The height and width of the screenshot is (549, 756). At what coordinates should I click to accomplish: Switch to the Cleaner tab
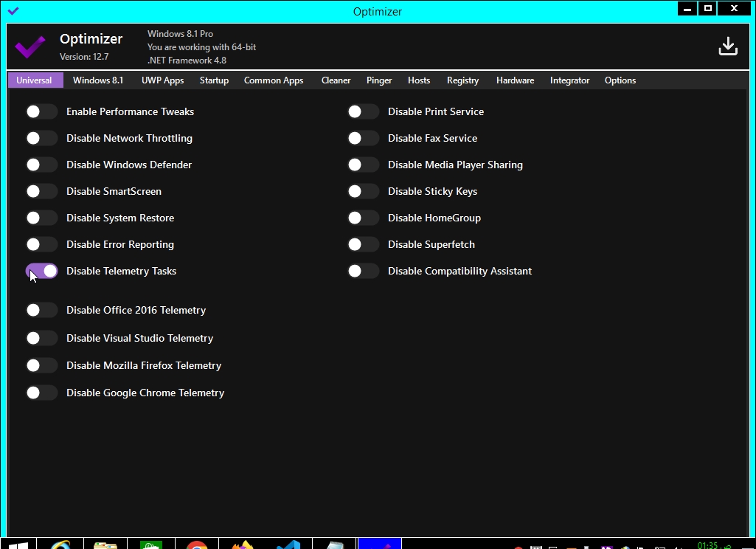click(x=336, y=80)
